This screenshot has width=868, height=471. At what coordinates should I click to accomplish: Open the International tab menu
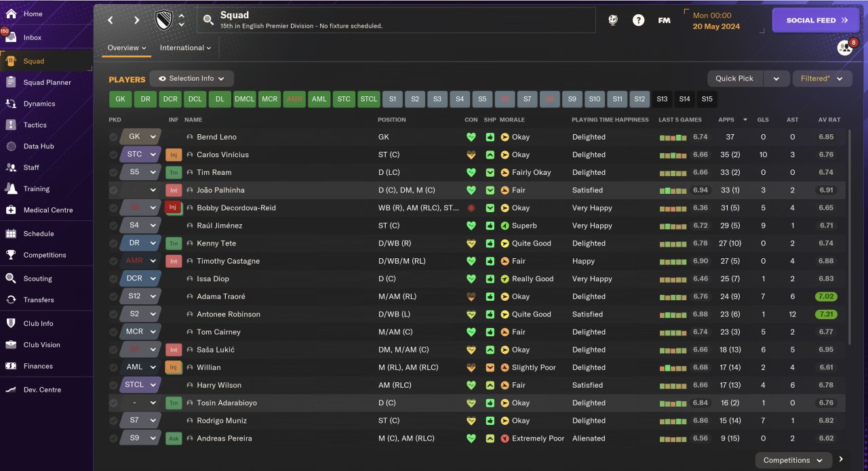(185, 47)
